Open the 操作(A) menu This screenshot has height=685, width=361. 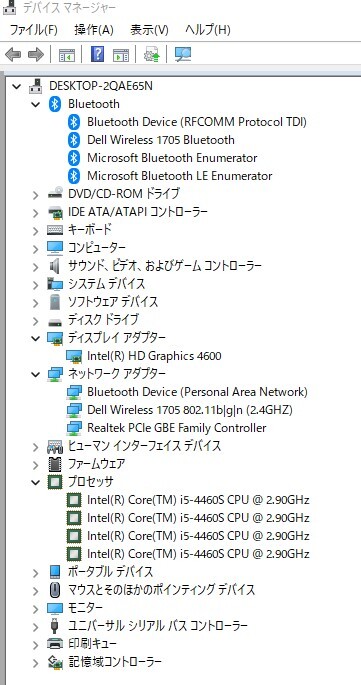[94, 30]
